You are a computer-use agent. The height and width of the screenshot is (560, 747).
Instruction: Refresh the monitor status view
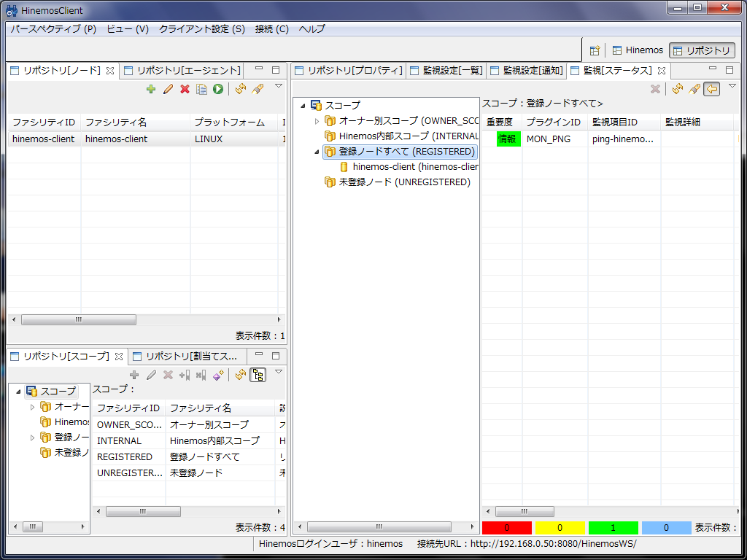[678, 89]
